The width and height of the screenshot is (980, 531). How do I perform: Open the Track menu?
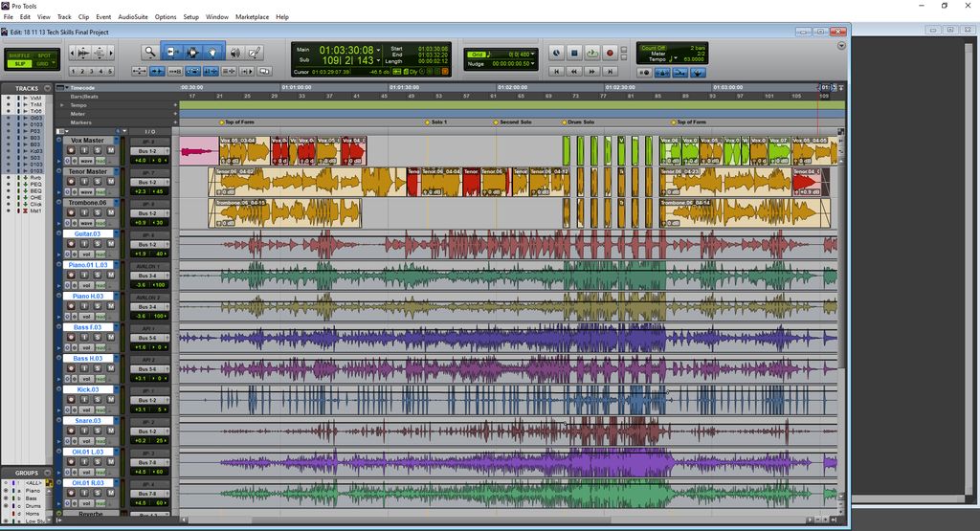click(64, 17)
